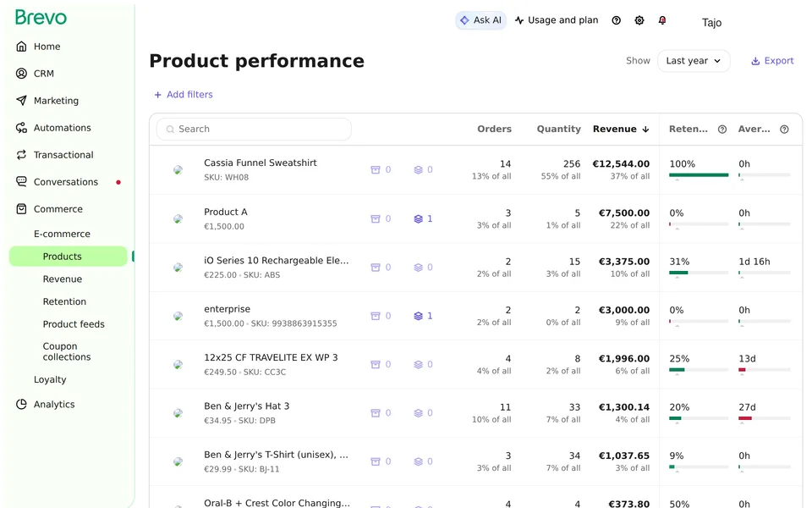The height and width of the screenshot is (508, 812).
Task: Click the 27d average bar for Ben & Jerry's Hat 3
Action: tap(765, 418)
